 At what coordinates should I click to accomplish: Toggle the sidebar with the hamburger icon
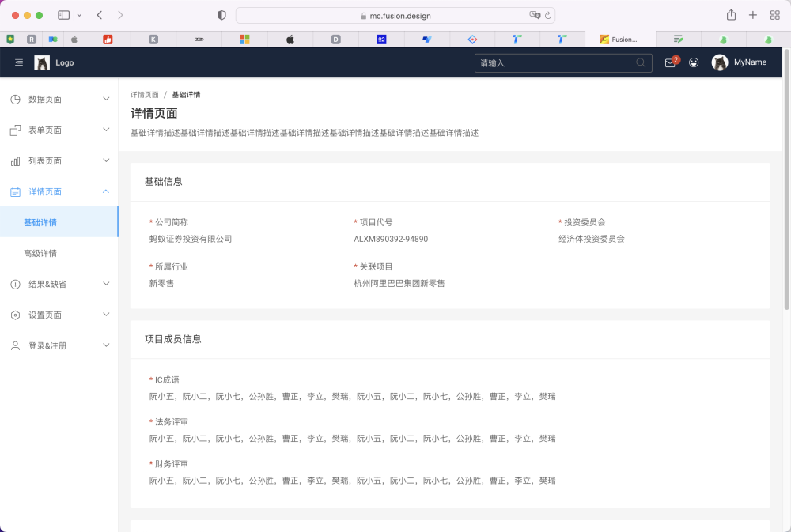[18, 62]
